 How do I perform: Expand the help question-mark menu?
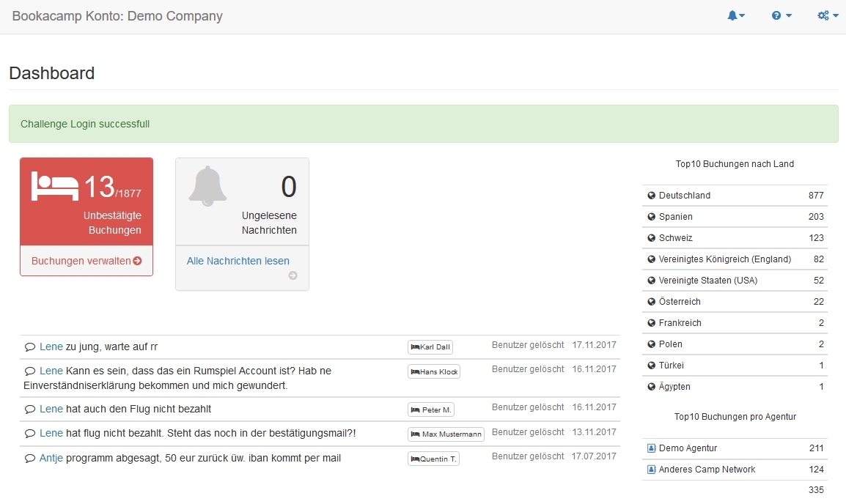(x=781, y=15)
